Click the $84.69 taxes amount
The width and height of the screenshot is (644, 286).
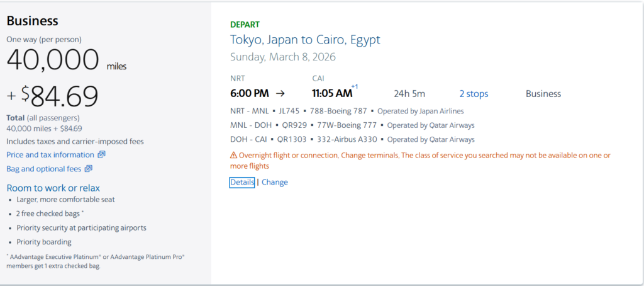coord(60,96)
